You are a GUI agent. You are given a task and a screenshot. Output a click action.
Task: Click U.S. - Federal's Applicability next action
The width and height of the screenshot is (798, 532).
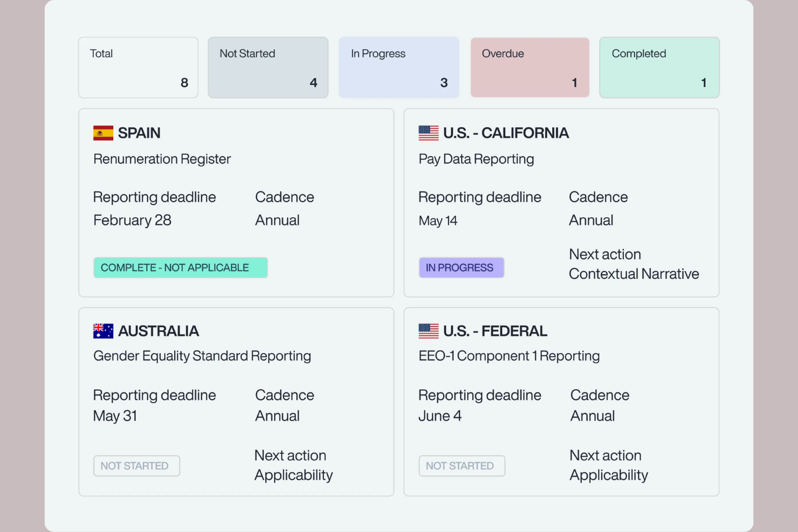[x=609, y=475]
